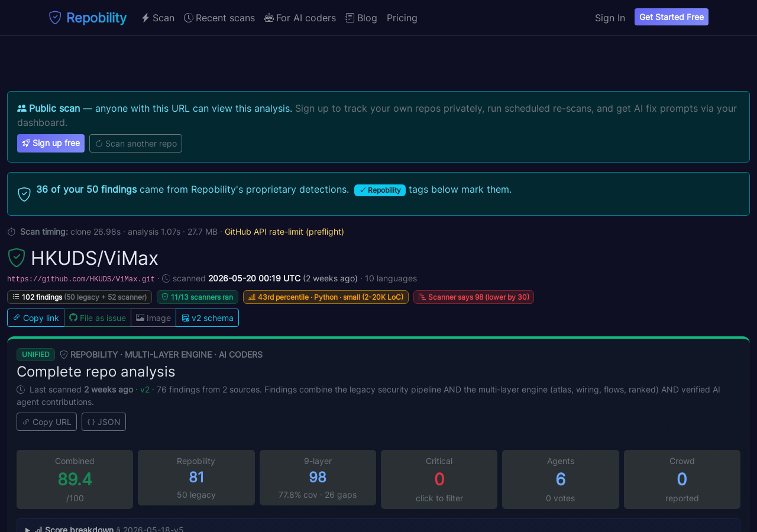
Task: Visit the Blog from the navbar
Action: pyautogui.click(x=361, y=18)
